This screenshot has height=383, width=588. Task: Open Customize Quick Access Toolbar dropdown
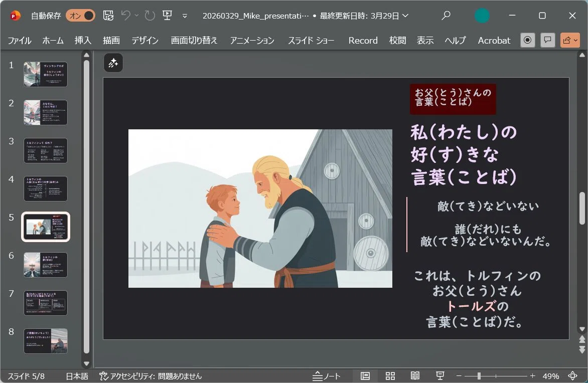click(185, 16)
